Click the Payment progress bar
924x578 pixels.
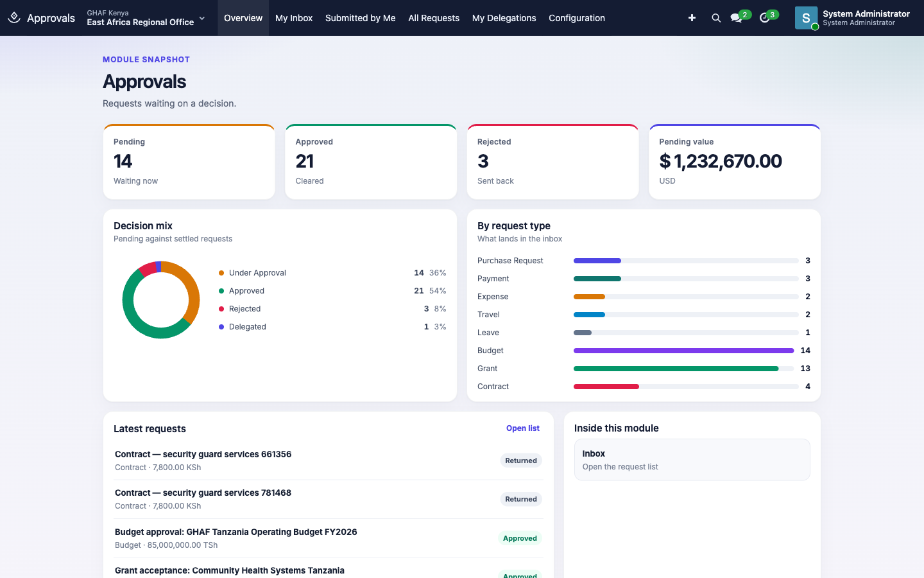[x=686, y=279]
